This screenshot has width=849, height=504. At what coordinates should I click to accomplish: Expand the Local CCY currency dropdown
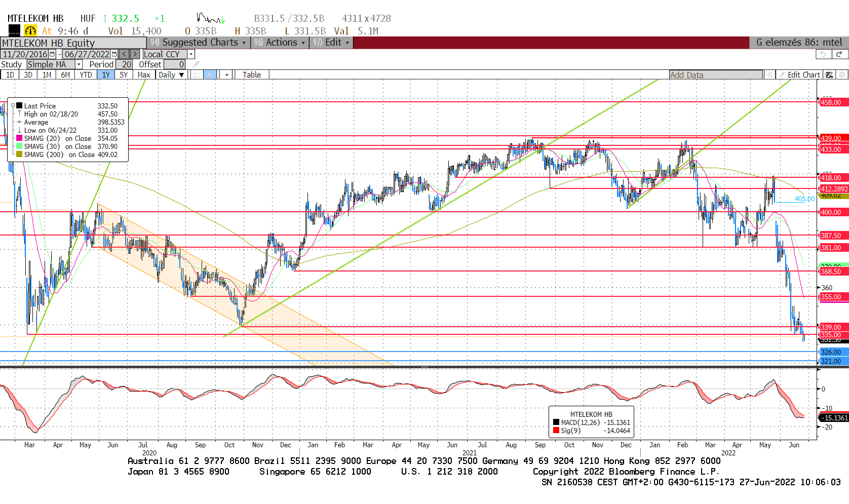click(191, 54)
